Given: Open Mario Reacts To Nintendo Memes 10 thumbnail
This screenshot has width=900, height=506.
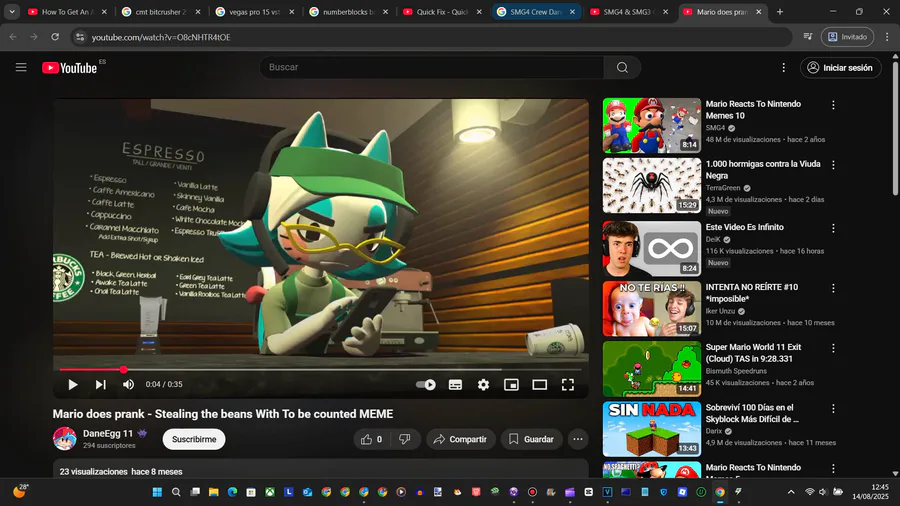Looking at the screenshot, I should (652, 125).
